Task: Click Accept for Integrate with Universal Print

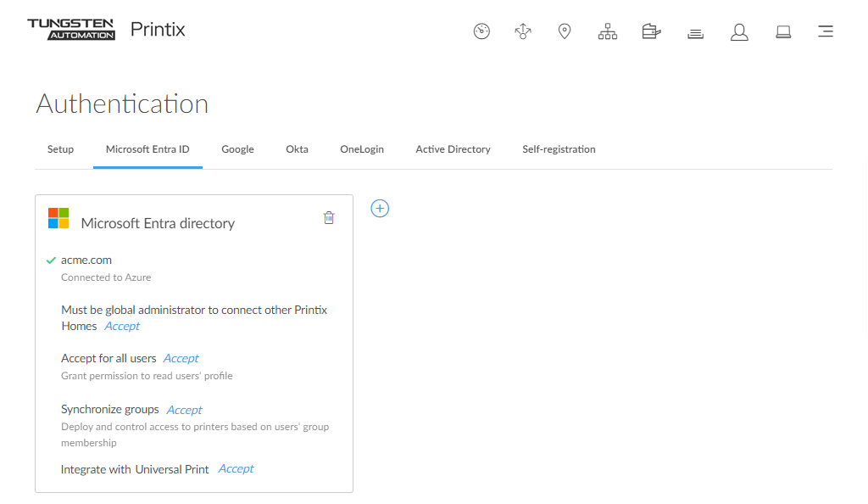Action: coord(236,468)
